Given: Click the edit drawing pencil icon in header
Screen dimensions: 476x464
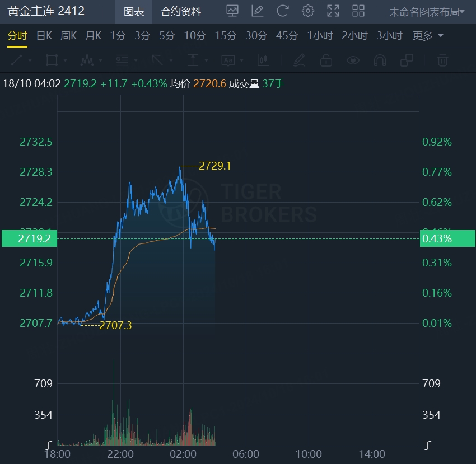Looking at the screenshot, I should [257, 11].
